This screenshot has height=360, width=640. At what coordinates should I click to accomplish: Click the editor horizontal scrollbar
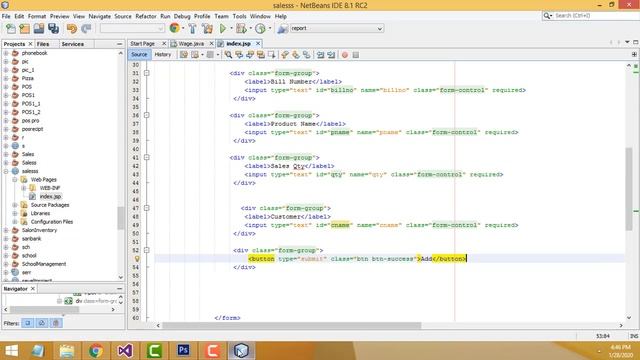point(291,325)
